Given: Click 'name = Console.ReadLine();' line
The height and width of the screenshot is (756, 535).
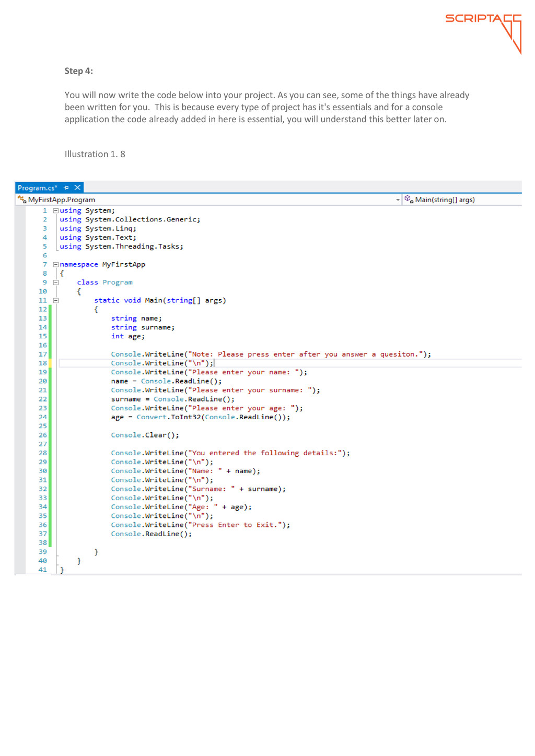Looking at the screenshot, I should pyautogui.click(x=166, y=381).
